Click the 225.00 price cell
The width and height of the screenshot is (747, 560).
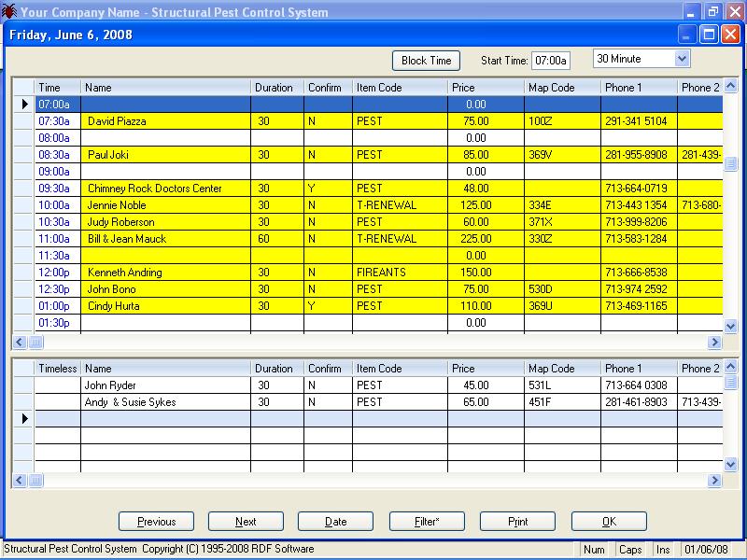point(486,239)
